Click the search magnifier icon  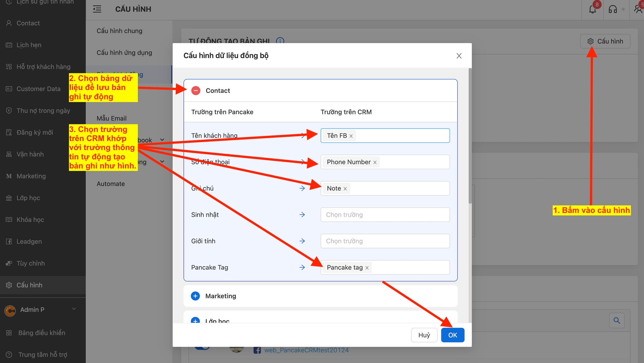pyautogui.click(x=617, y=321)
